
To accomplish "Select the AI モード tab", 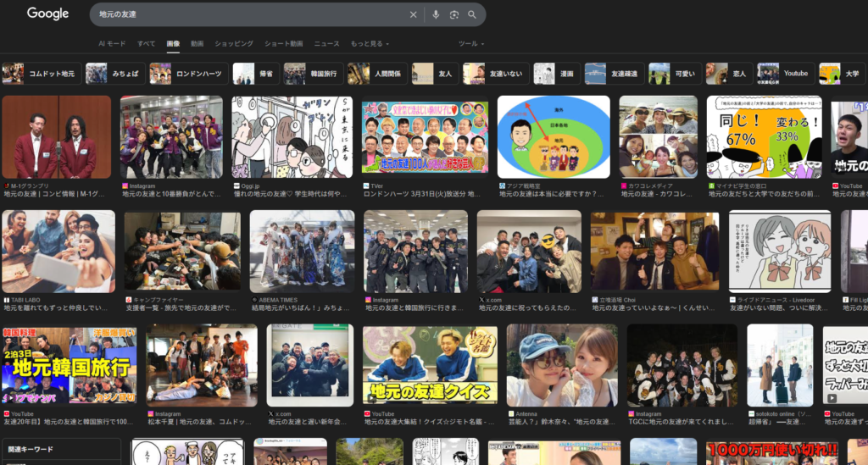I will (x=111, y=43).
